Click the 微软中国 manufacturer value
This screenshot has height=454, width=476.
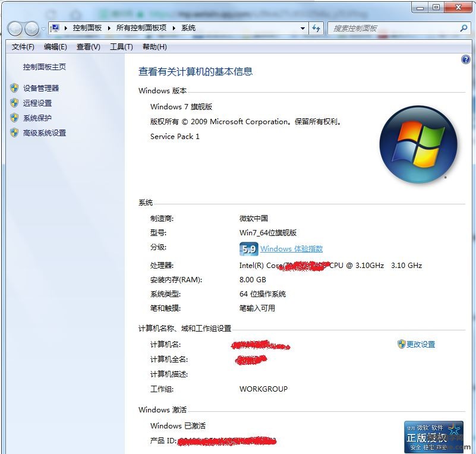(254, 219)
